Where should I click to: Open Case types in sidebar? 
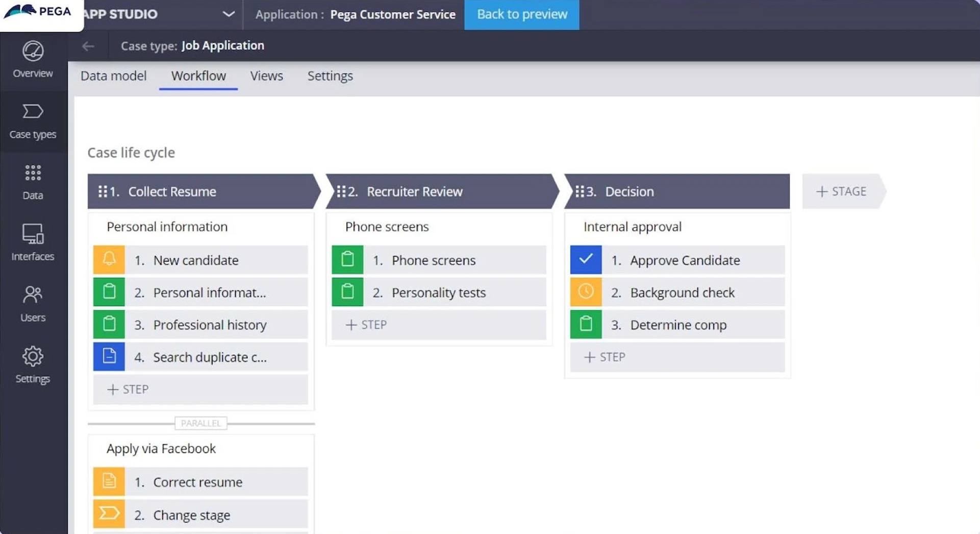[33, 122]
